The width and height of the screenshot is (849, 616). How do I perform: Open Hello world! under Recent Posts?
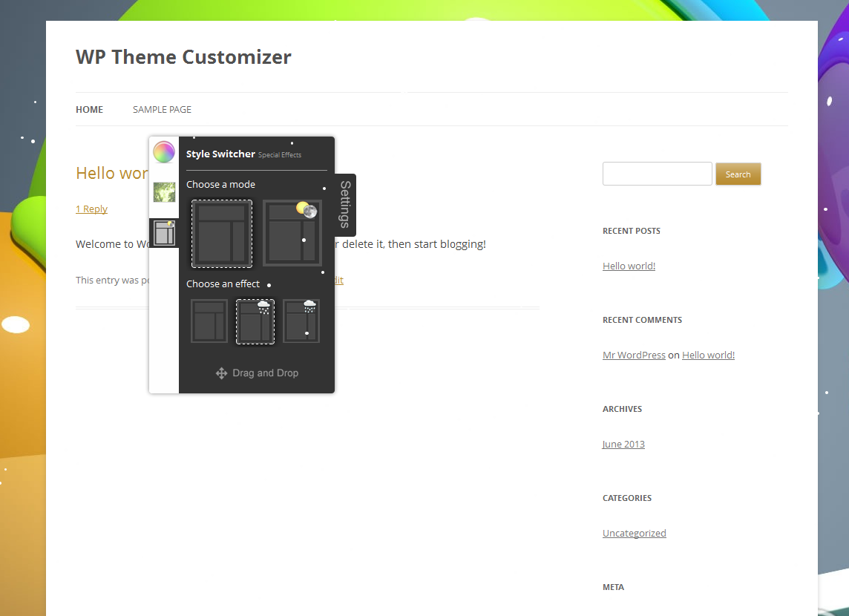[629, 266]
